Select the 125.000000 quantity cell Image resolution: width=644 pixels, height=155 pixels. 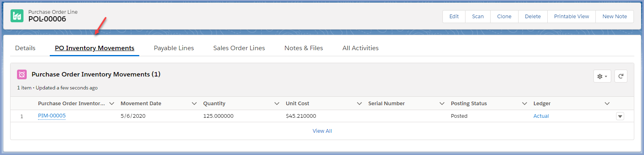coord(218,116)
